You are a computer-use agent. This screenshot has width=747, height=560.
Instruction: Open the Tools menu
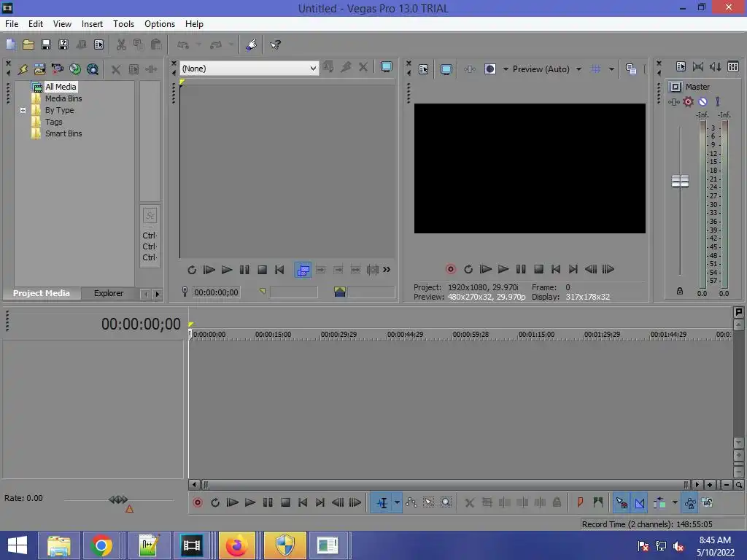tap(123, 24)
